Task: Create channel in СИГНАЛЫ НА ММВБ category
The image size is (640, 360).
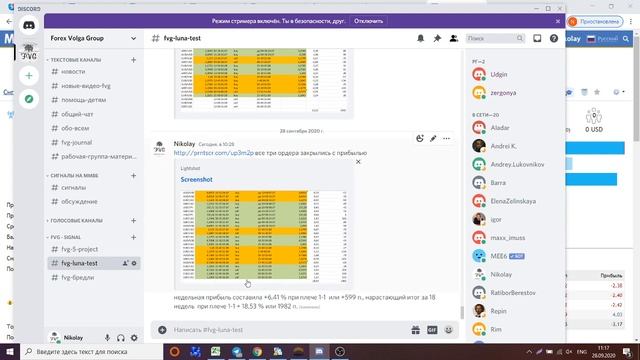Action: click(x=133, y=176)
